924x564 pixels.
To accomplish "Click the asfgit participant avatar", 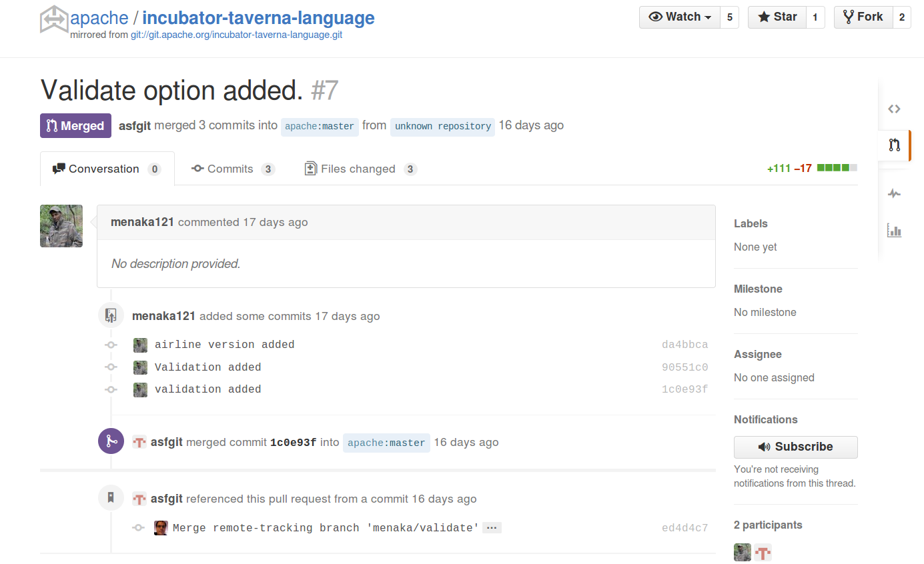I will (x=763, y=552).
